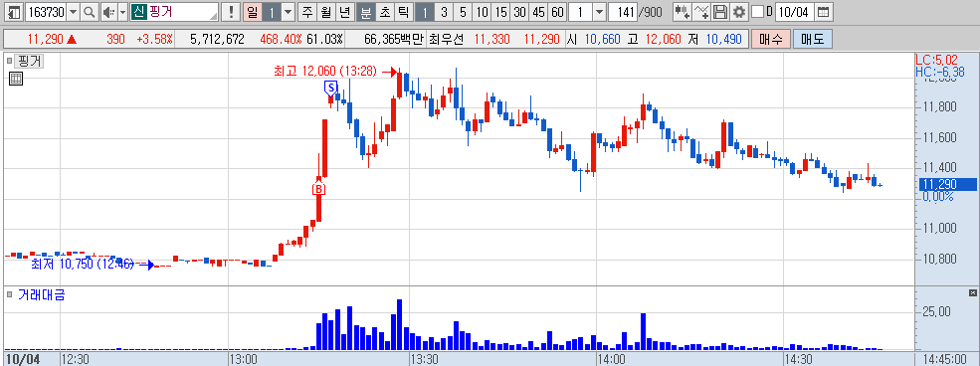980x366 pixels.
Task: Click the speaker sound alert icon
Action: 108,12
